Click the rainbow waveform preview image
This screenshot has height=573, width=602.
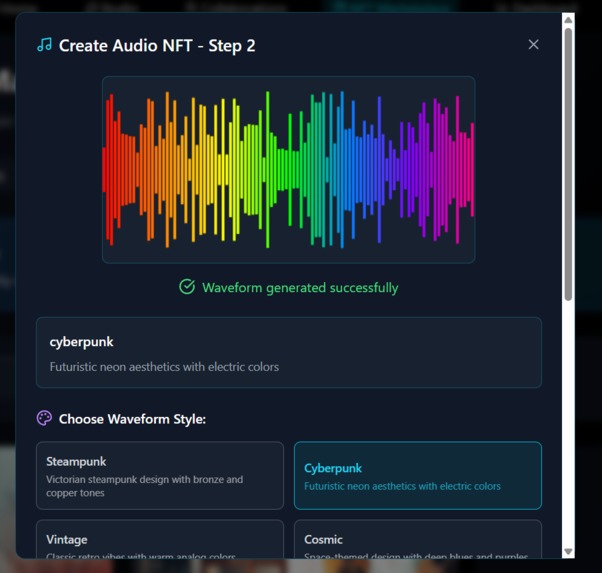[288, 169]
